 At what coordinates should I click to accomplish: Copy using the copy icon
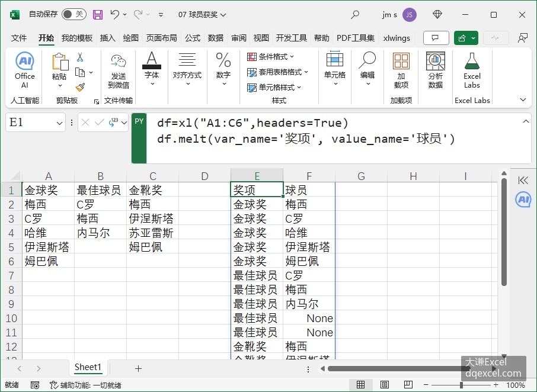(x=80, y=72)
